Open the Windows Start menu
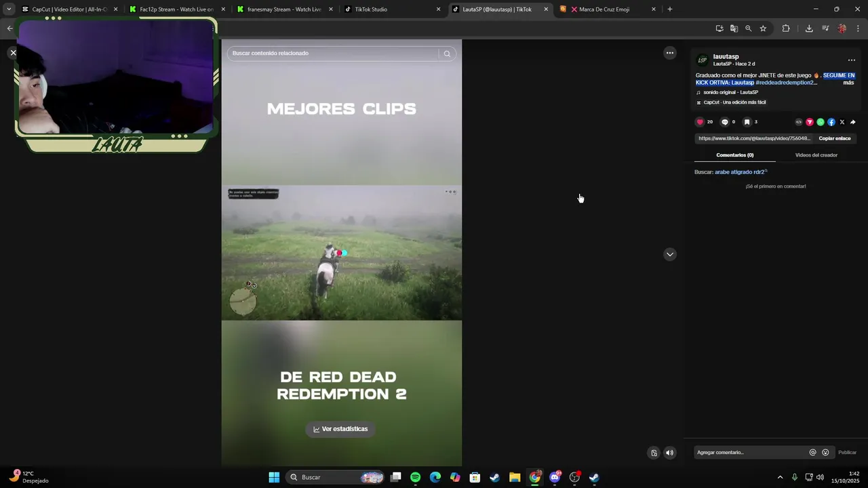This screenshot has width=868, height=488. 274,477
